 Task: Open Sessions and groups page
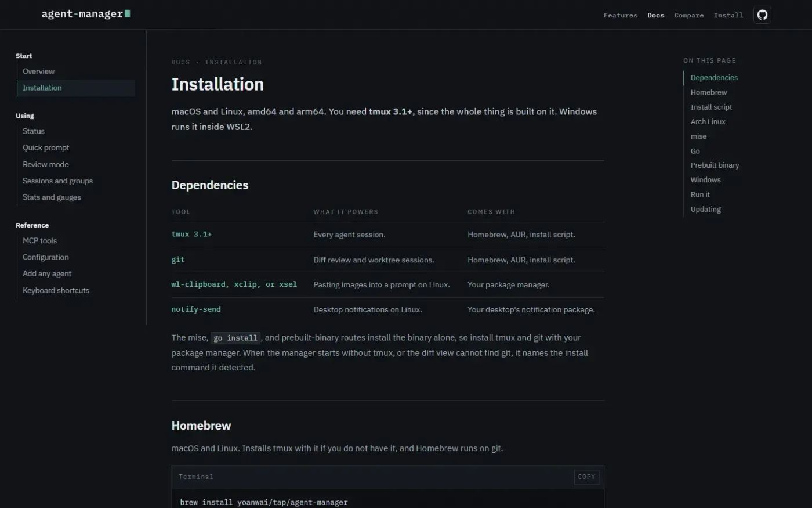pos(57,181)
